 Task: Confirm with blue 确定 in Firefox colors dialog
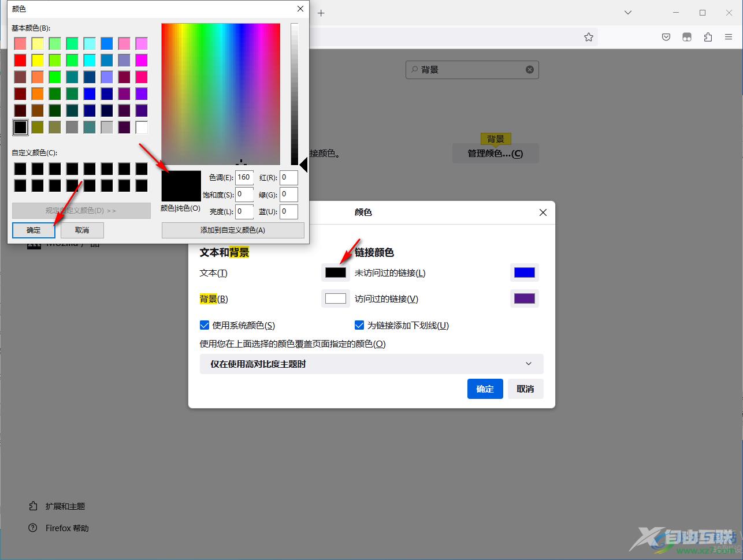pos(485,389)
